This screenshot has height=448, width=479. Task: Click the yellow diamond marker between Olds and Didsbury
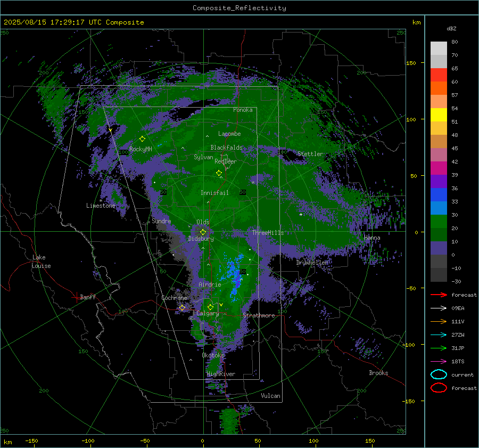203,232
